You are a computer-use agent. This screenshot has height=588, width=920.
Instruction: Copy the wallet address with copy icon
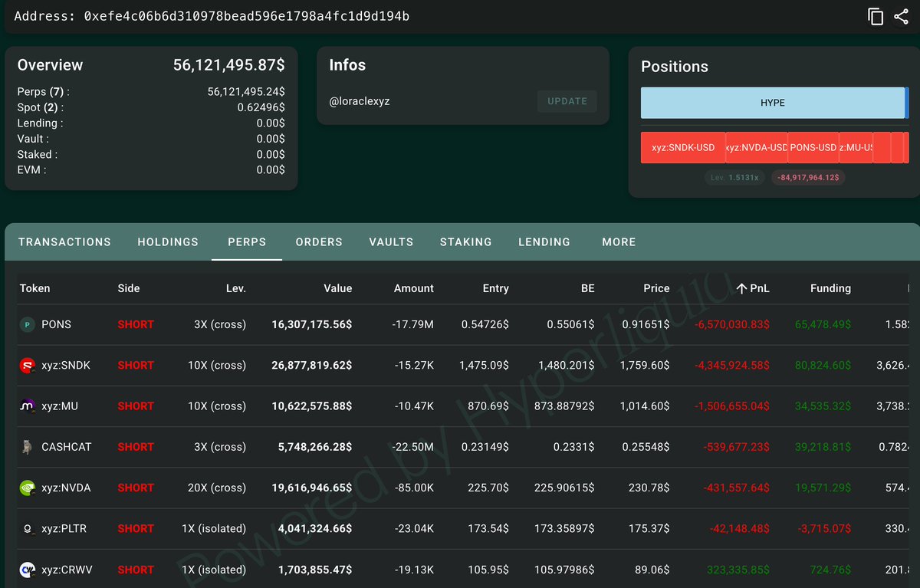876,16
